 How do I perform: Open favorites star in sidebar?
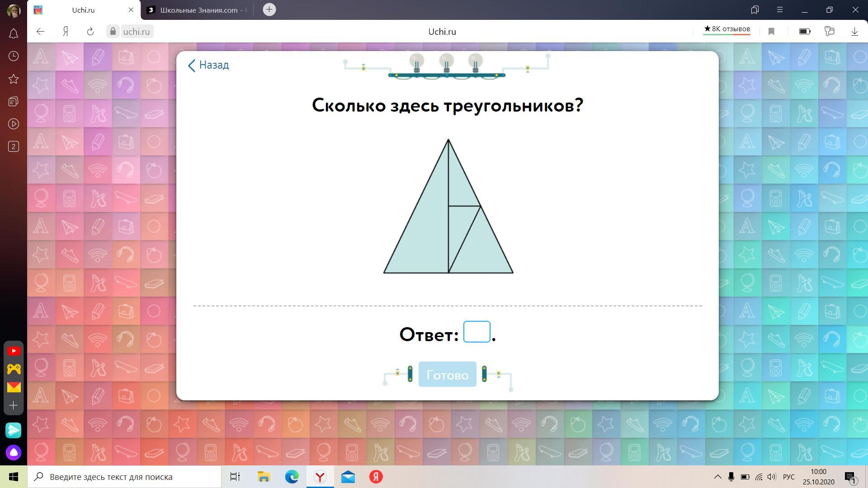[x=14, y=79]
